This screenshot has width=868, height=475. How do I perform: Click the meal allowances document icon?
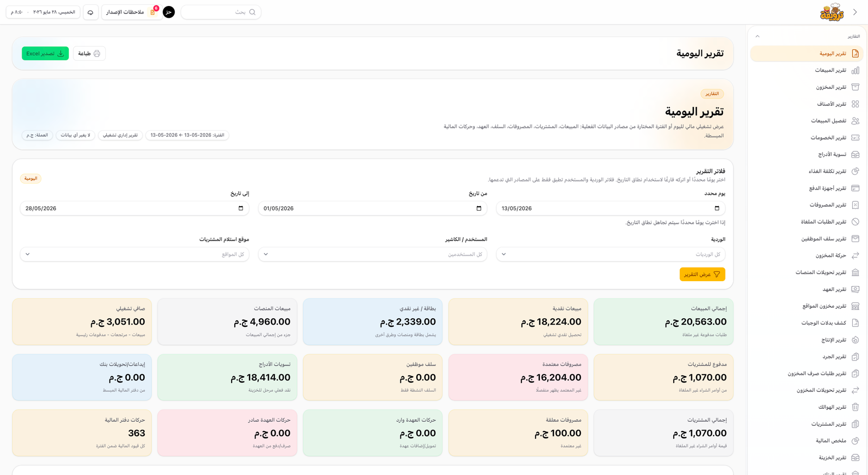click(x=855, y=322)
